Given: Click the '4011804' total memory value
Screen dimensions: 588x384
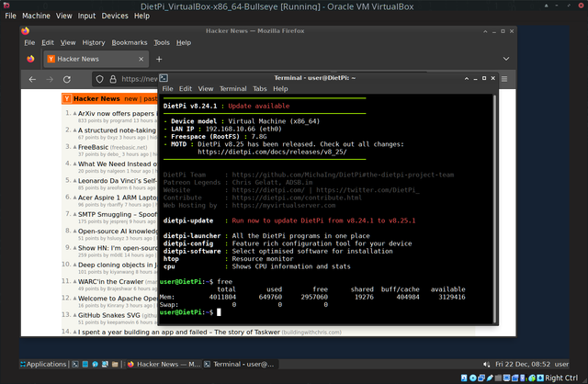Looking at the screenshot, I should coord(222,297).
